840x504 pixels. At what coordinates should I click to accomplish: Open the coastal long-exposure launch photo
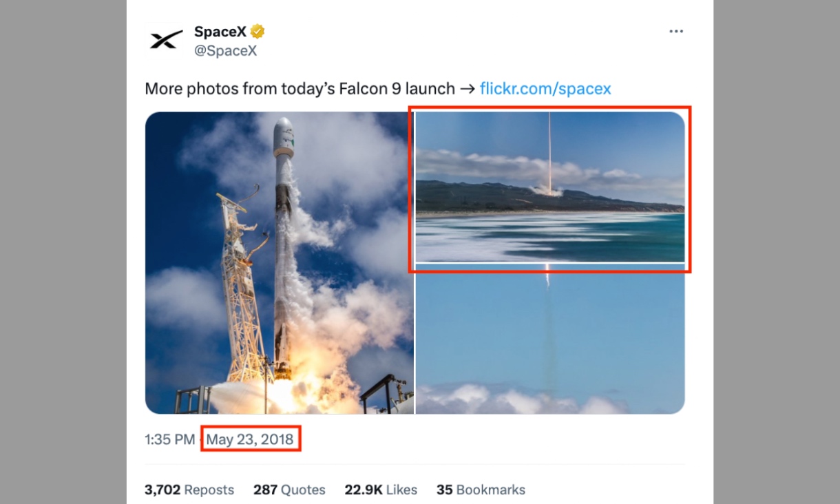pos(549,187)
